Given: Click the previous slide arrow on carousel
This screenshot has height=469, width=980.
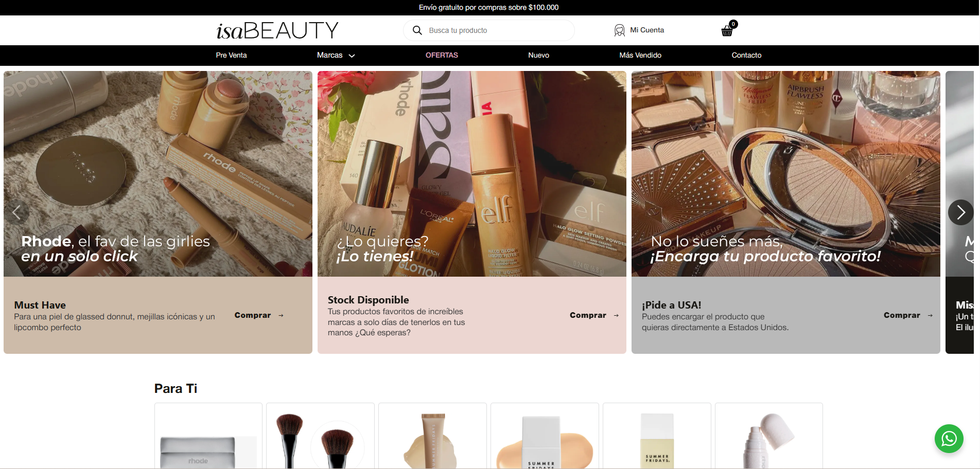Looking at the screenshot, I should coord(16,212).
